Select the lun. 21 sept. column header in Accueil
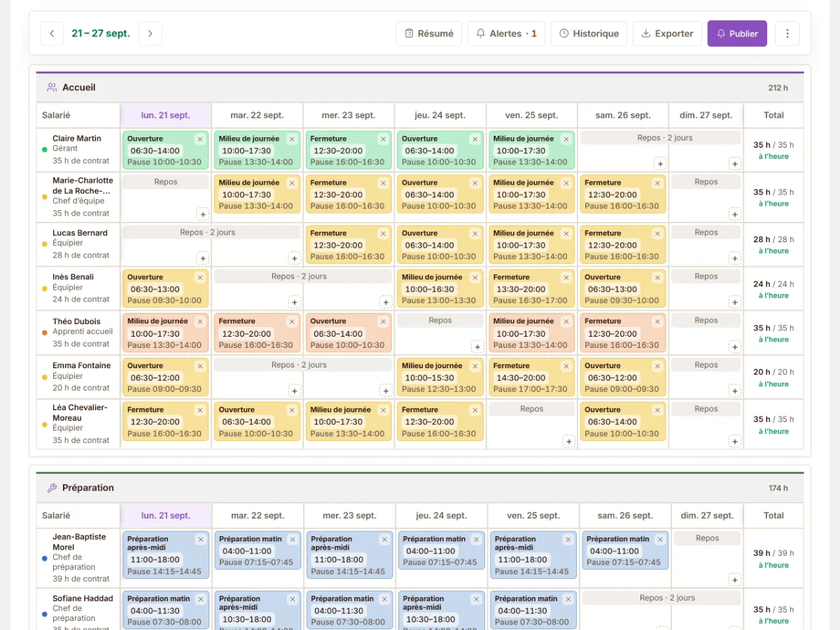This screenshot has width=840, height=630. click(x=166, y=115)
